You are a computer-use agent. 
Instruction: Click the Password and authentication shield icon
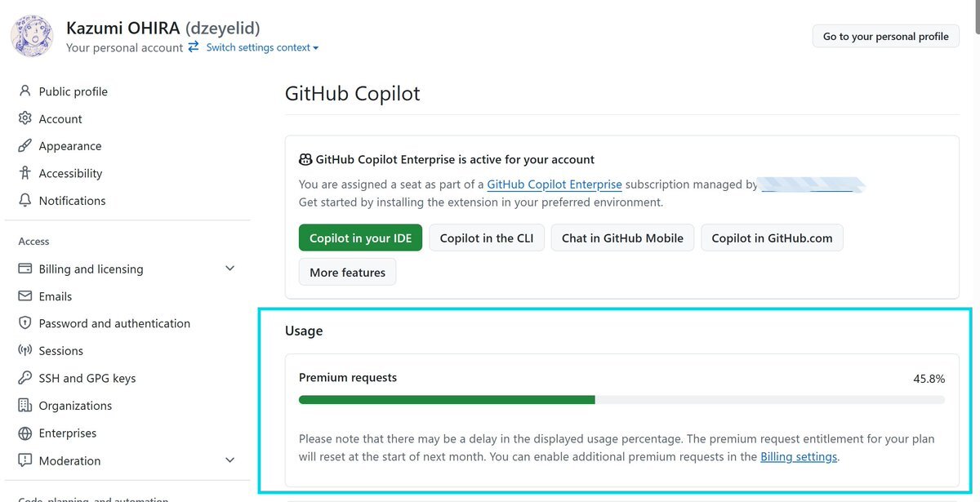[24, 323]
